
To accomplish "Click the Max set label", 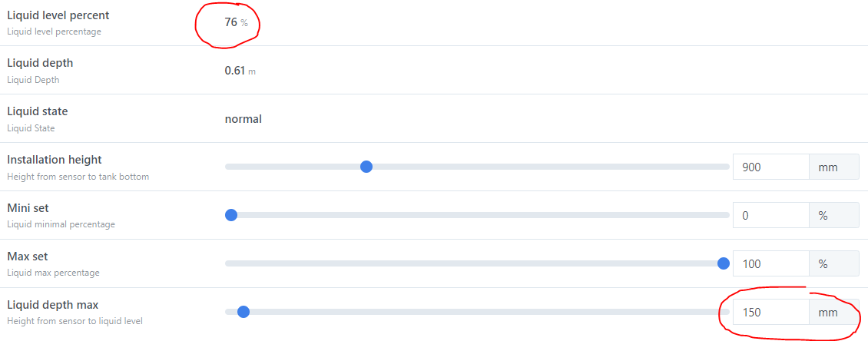I will (28, 257).
